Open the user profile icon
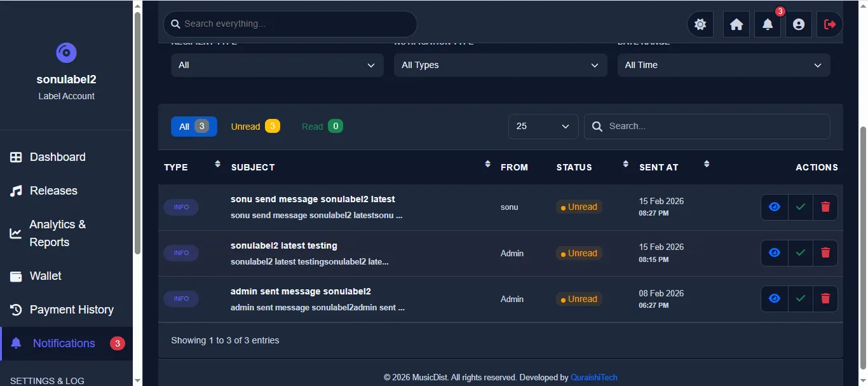The image size is (868, 386). 799,24
